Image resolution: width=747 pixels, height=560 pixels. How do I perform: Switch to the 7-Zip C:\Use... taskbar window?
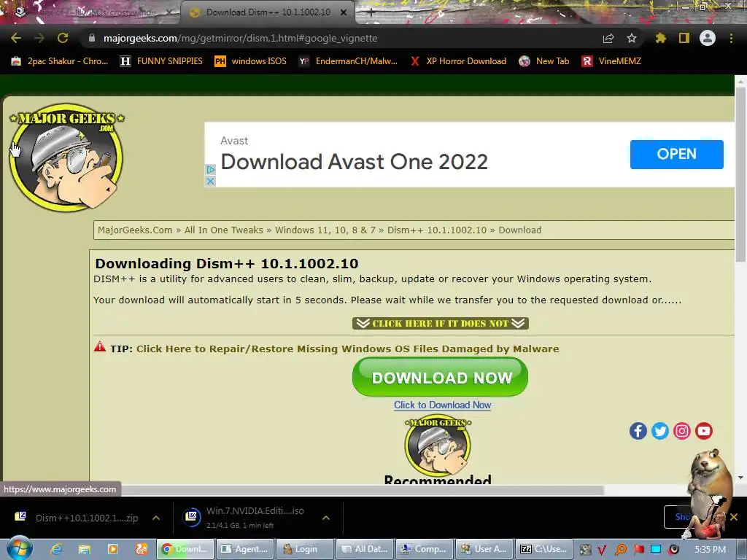(544, 549)
